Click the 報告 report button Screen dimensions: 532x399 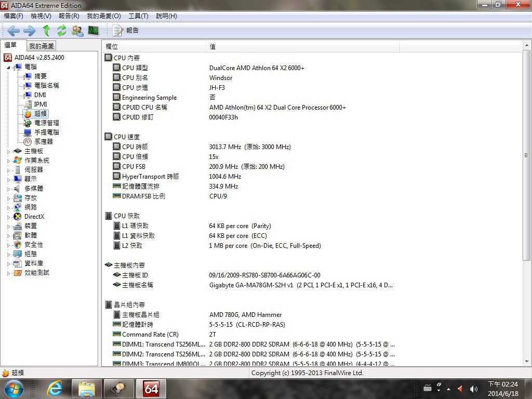click(x=126, y=31)
